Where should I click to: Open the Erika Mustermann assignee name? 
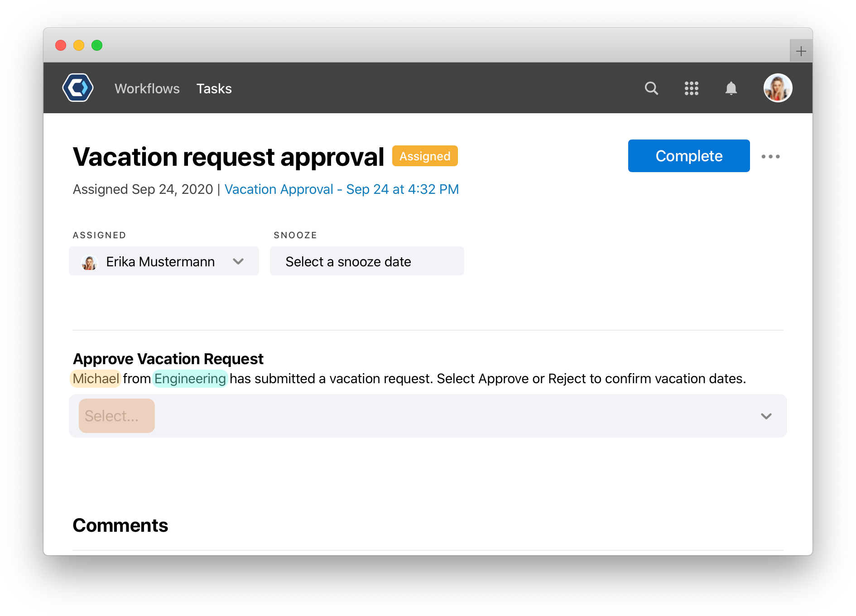[160, 262]
